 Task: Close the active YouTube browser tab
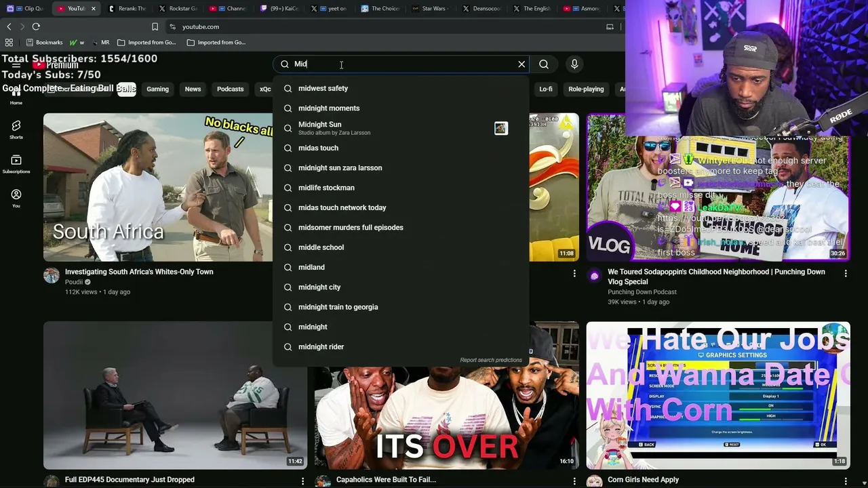tap(93, 8)
